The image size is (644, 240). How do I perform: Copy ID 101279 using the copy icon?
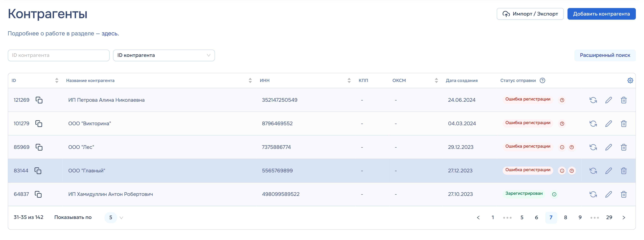tap(39, 124)
